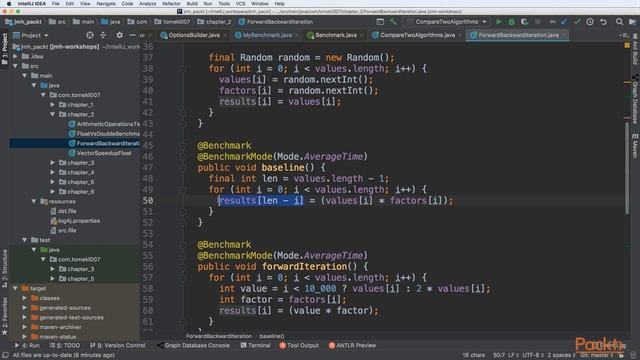
Task: Open Search Everywhere magnifier icon
Action: point(619,22)
